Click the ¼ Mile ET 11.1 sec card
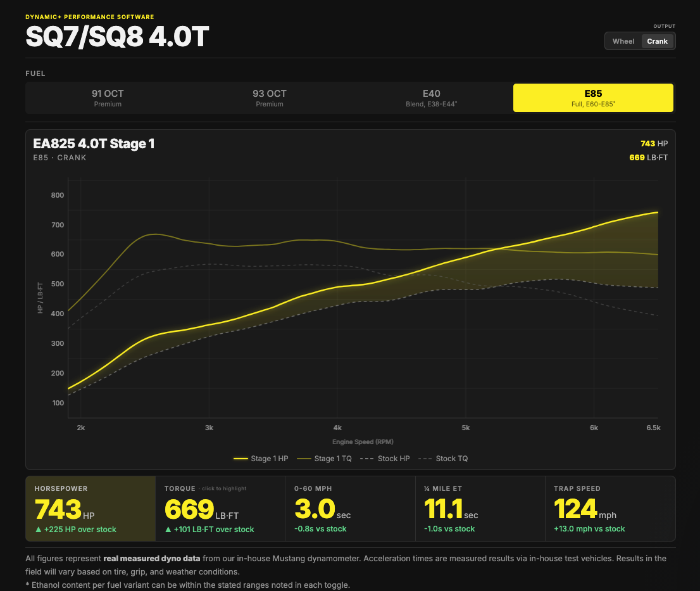This screenshot has height=591, width=700. pyautogui.click(x=480, y=509)
